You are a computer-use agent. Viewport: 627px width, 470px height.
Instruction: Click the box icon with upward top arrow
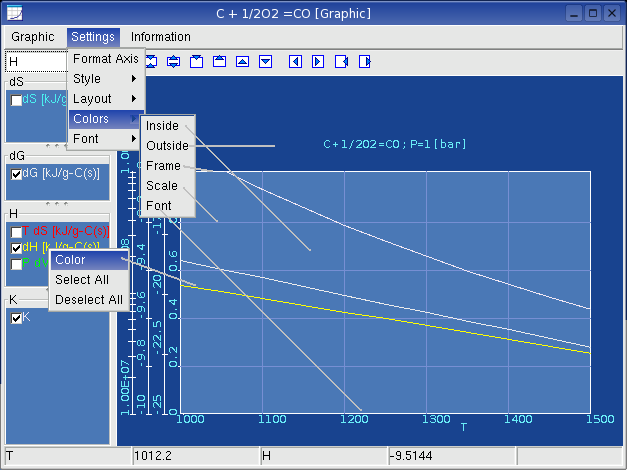(x=219, y=62)
